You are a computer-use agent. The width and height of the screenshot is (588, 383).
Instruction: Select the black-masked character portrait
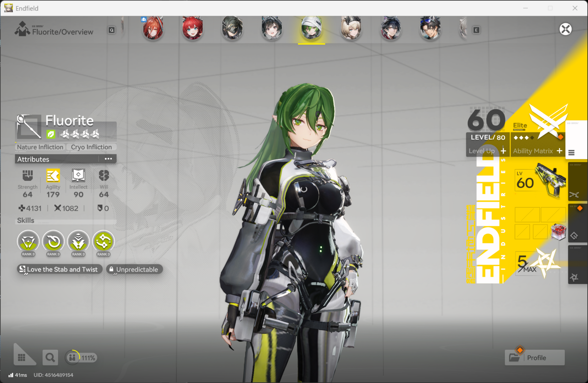tap(232, 28)
